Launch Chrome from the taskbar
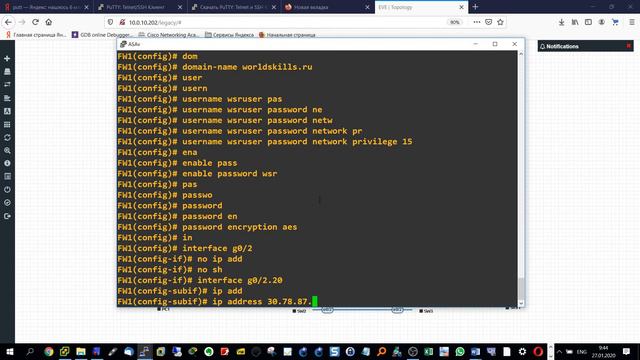Screen dimensions: 640x360 pos(49,351)
